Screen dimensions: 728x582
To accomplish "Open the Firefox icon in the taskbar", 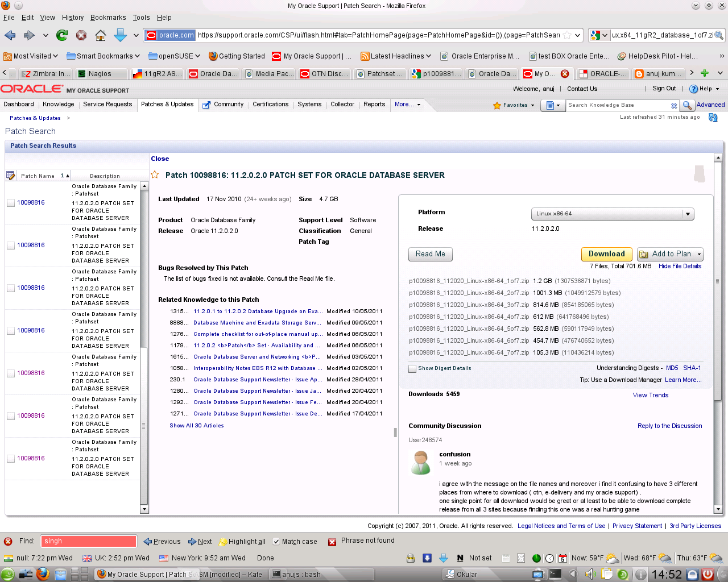I will [x=43, y=574].
